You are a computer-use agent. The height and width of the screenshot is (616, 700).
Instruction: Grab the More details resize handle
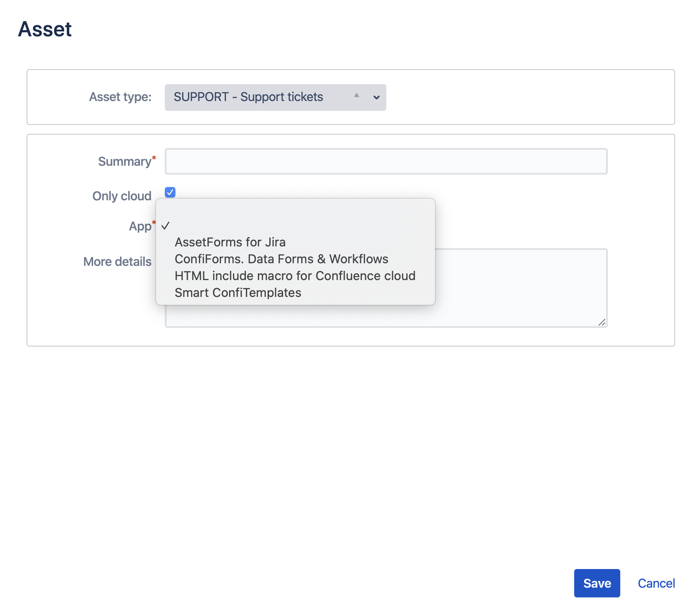(602, 322)
